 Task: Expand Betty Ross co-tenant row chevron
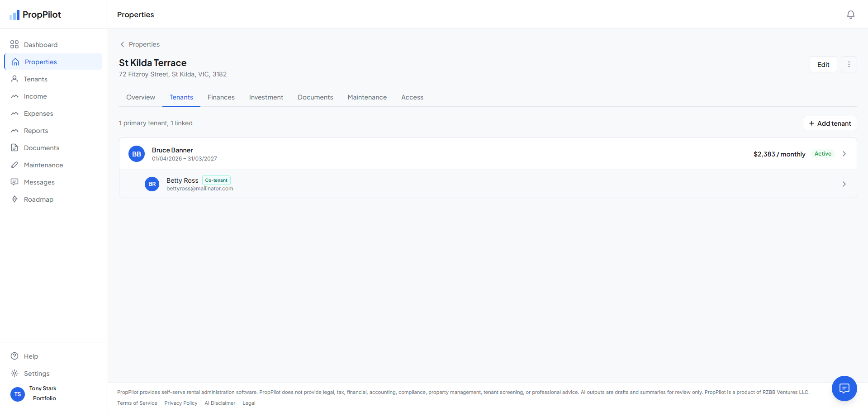[x=844, y=184]
